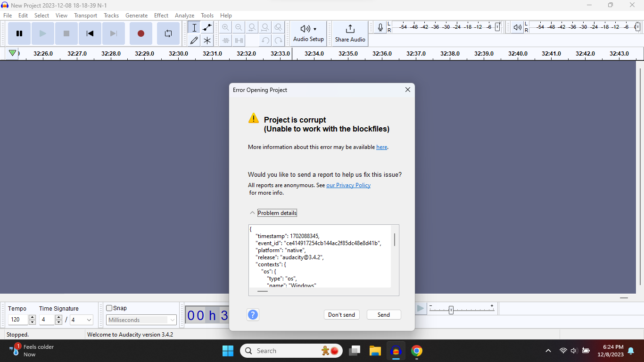
Task: Skip to start of the project
Action: 90,33
